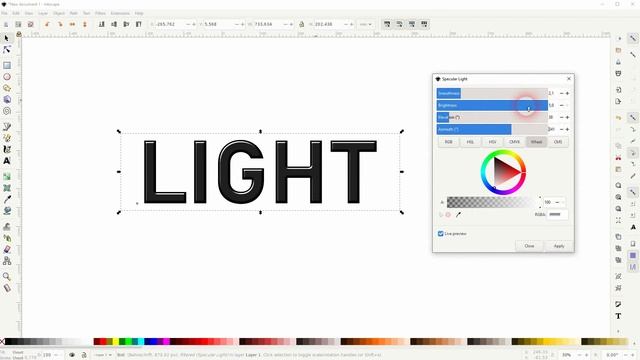Open the Layer menu
This screenshot has width=640, height=360.
[43, 13]
